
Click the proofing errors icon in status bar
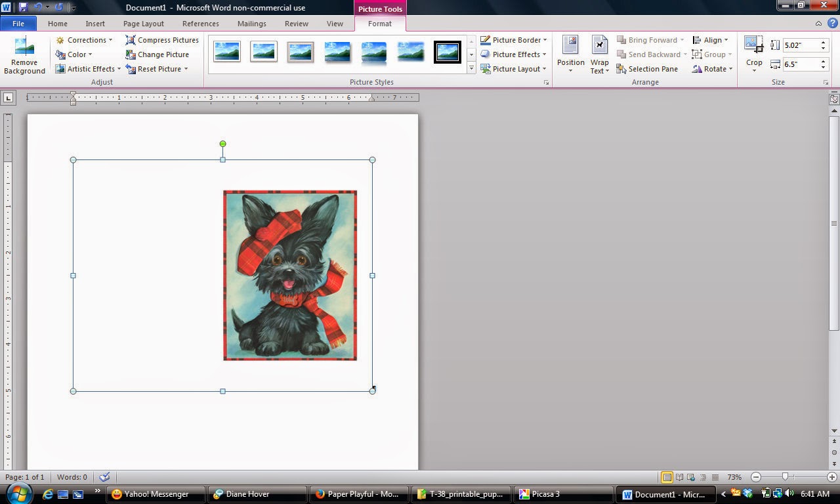[x=104, y=477]
